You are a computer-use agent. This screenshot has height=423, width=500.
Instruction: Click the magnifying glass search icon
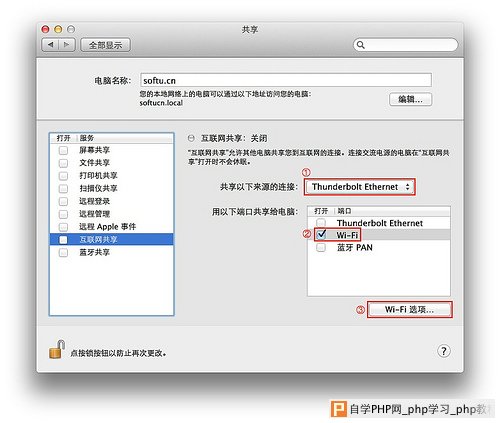pos(360,45)
